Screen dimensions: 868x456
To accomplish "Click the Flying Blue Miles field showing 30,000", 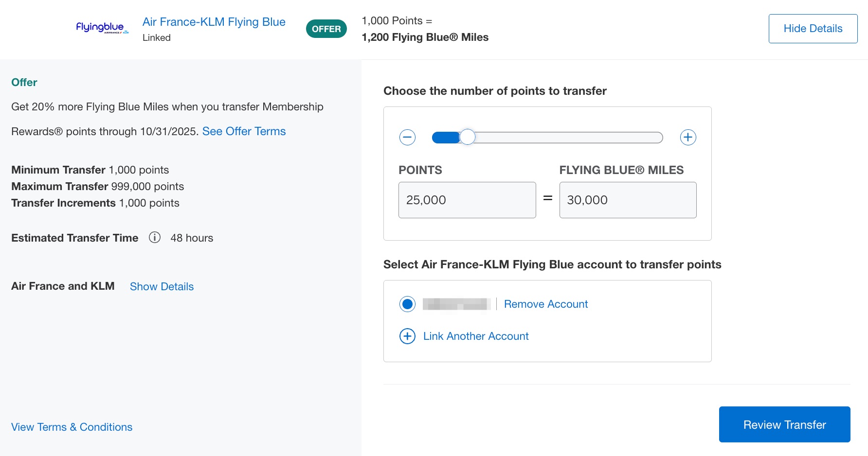I will click(627, 200).
